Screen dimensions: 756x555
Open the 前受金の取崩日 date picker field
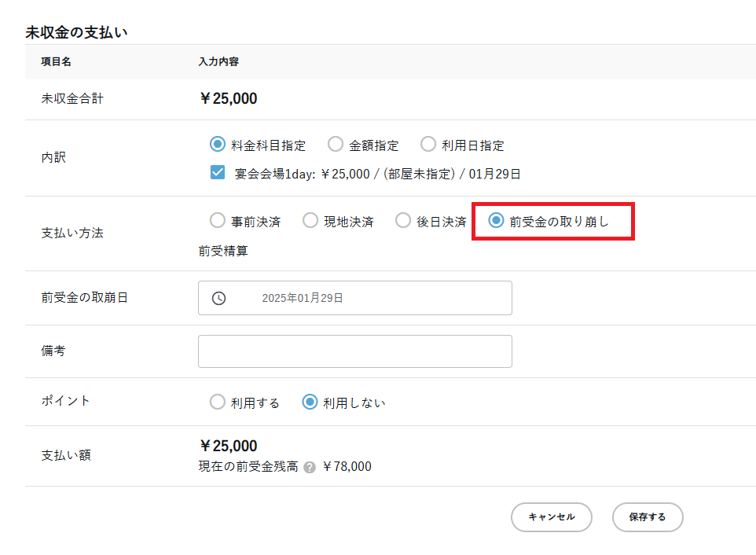pyautogui.click(x=355, y=298)
